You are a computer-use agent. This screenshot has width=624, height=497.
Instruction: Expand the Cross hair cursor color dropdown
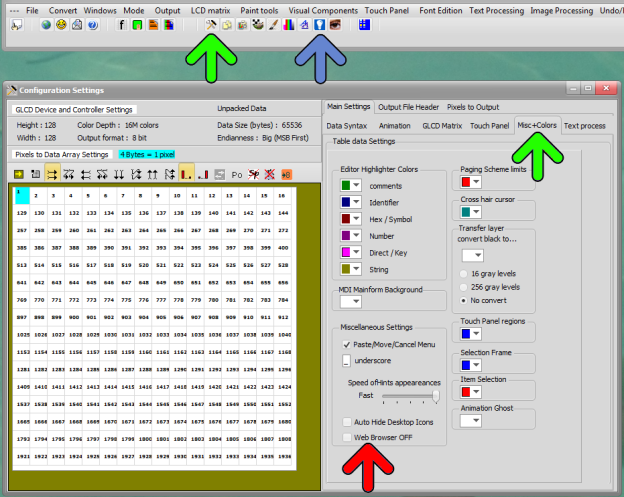point(477,211)
